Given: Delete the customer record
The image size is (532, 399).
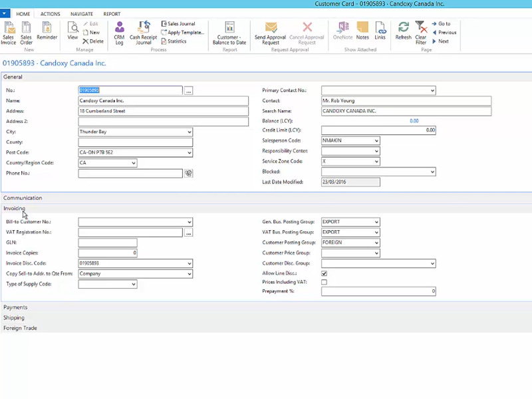Looking at the screenshot, I should [x=93, y=41].
